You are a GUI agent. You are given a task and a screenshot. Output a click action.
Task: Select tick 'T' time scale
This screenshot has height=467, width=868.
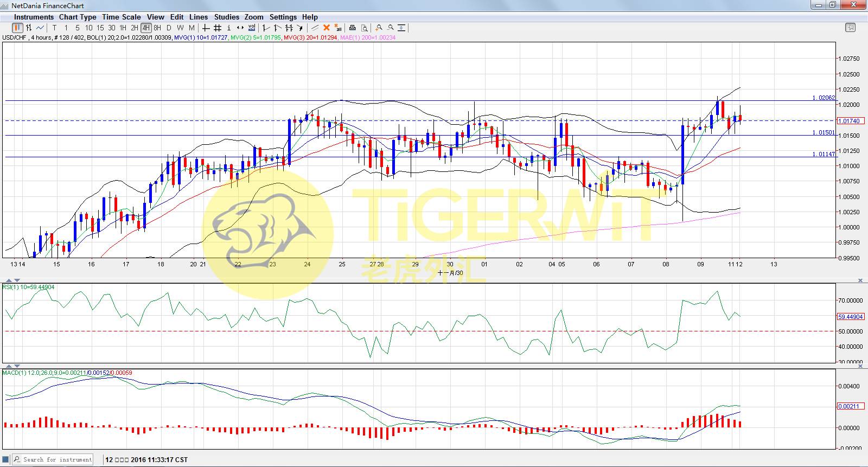(54, 28)
